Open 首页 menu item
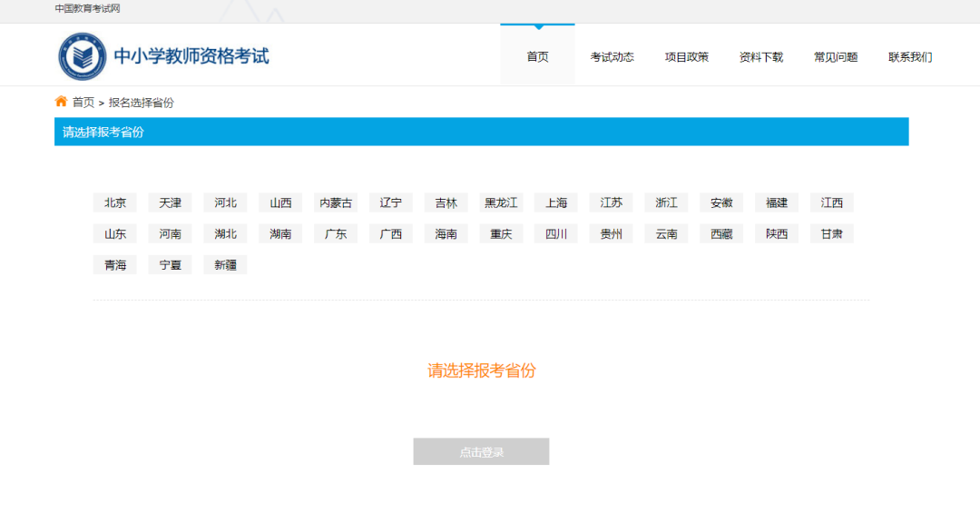Screen dimensions: 980x523 pos(537,55)
